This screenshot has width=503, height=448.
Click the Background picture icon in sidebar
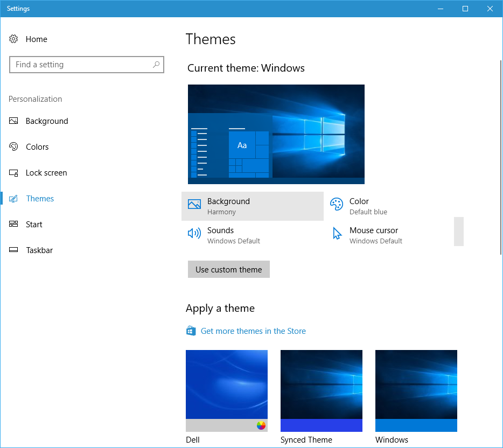(x=14, y=121)
